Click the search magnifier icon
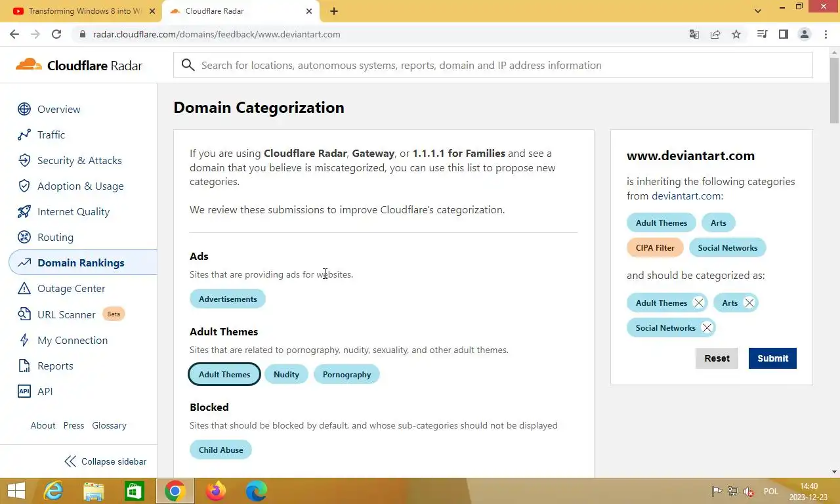 point(188,65)
